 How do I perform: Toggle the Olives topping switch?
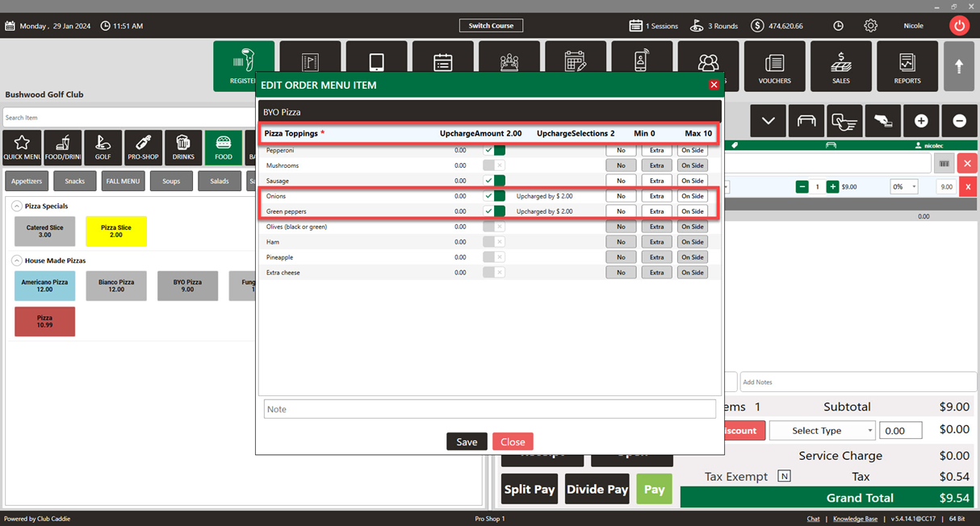(x=494, y=227)
